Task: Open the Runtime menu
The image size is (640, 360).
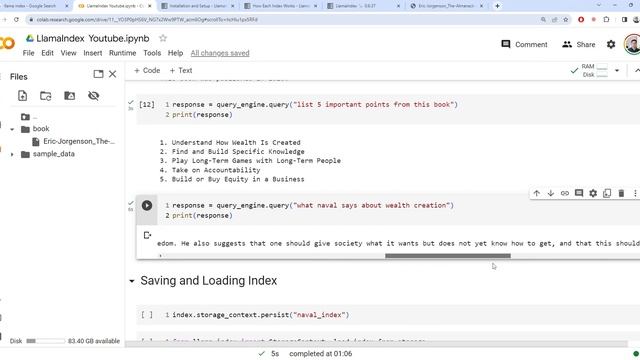Action: 122,53
